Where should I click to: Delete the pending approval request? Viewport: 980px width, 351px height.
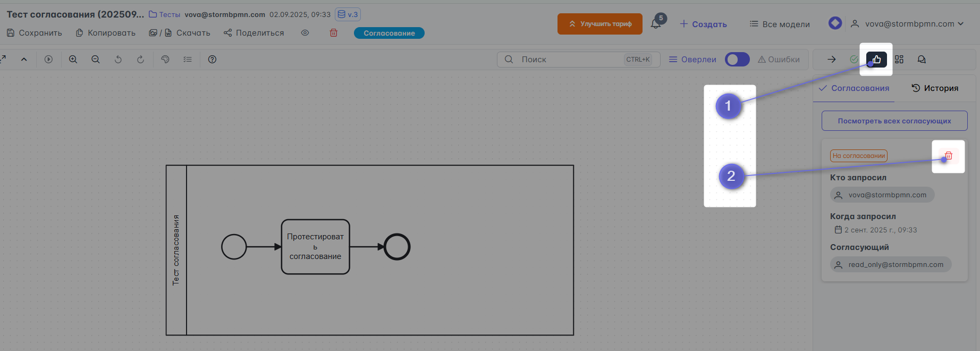(948, 156)
